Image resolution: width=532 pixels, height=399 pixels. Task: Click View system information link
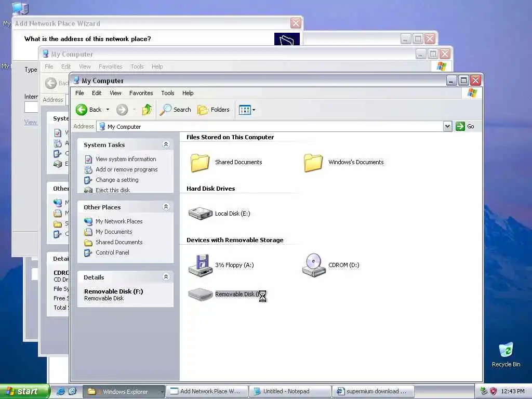(126, 159)
